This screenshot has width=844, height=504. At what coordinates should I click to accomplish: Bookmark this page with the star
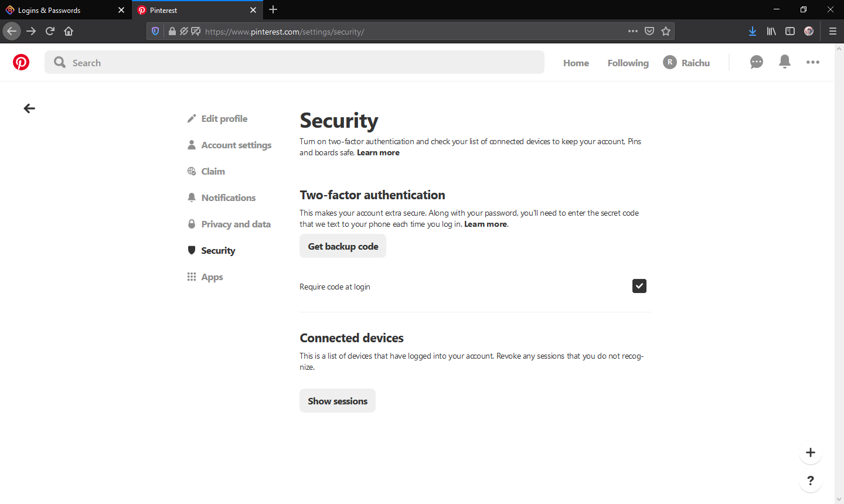pyautogui.click(x=666, y=31)
